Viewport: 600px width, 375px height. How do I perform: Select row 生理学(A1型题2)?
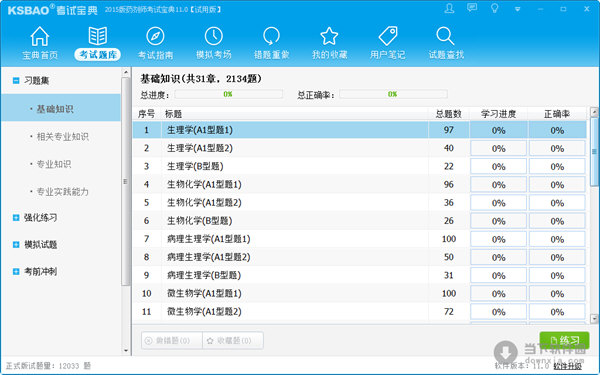pos(359,148)
